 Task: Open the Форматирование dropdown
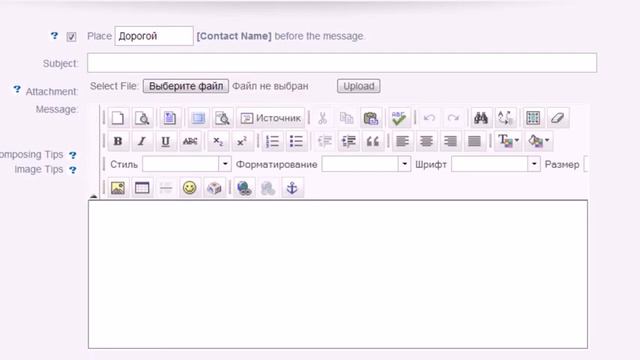[366, 164]
